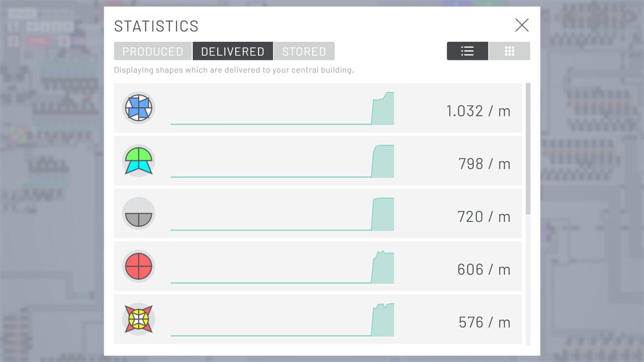
Task: Click the 576 / m delivery graph
Action: [x=282, y=320]
